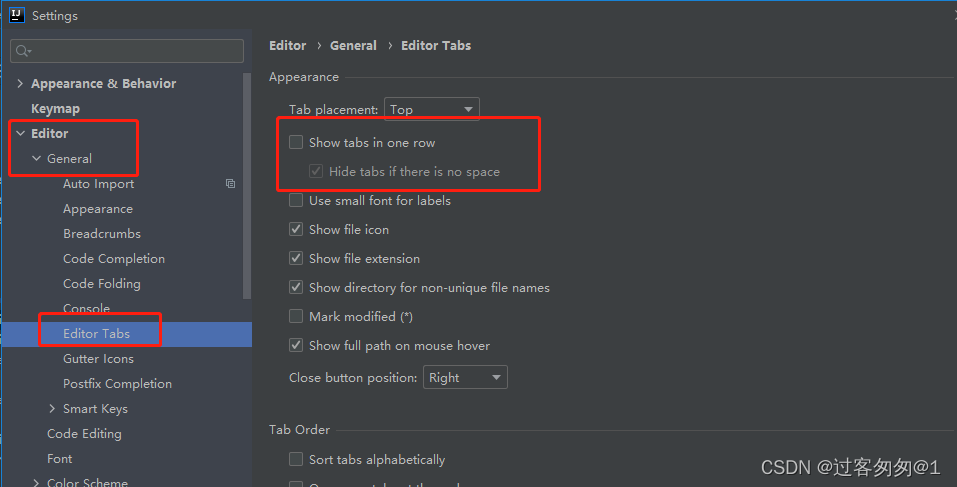Open Font settings page
This screenshot has width=957, height=487.
(59, 459)
